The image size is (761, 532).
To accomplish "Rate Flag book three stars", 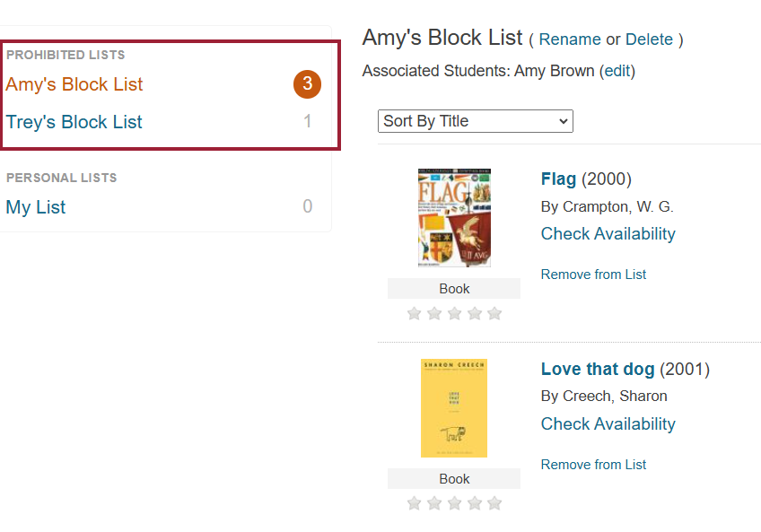I will [x=454, y=314].
